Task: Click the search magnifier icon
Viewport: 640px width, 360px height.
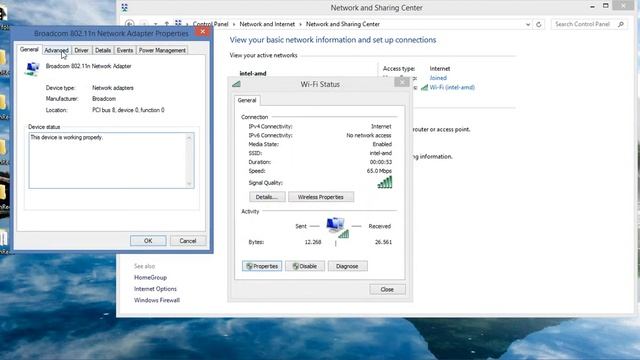Action: point(621,24)
